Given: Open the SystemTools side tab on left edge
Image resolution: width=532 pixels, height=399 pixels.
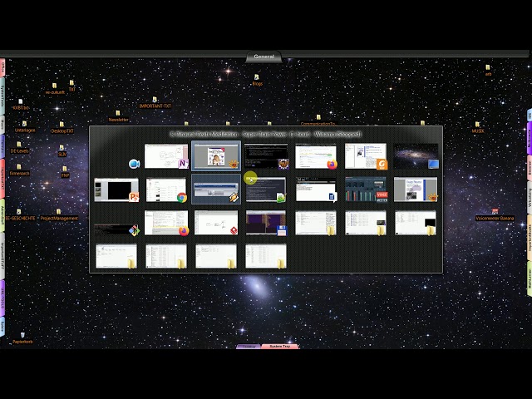Looking at the screenshot, I should tap(2, 96).
